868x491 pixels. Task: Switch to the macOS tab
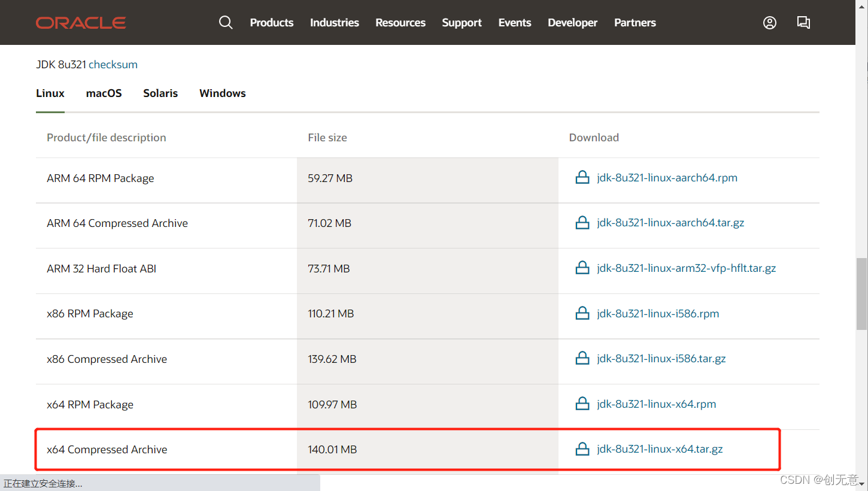click(104, 93)
